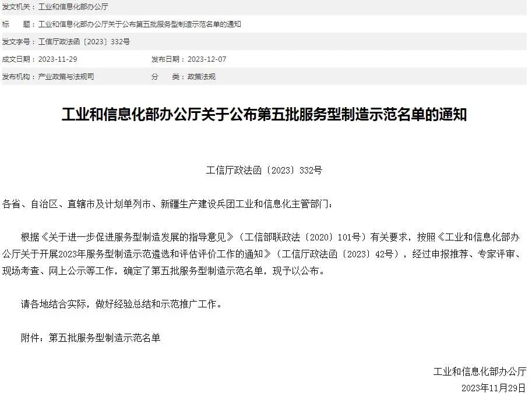
Task: Click 发布机构 value 产业政策与法规司
Action: point(66,77)
